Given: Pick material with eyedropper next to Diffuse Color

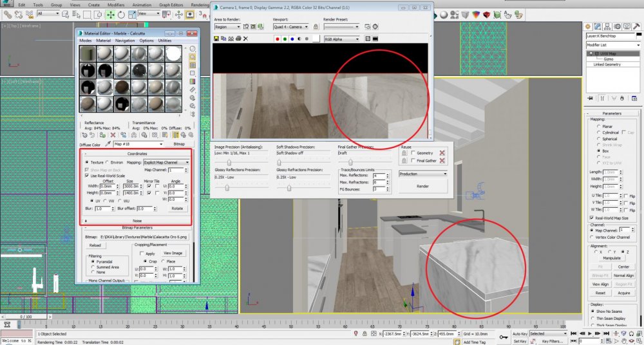Looking at the screenshot, I should tap(108, 144).
